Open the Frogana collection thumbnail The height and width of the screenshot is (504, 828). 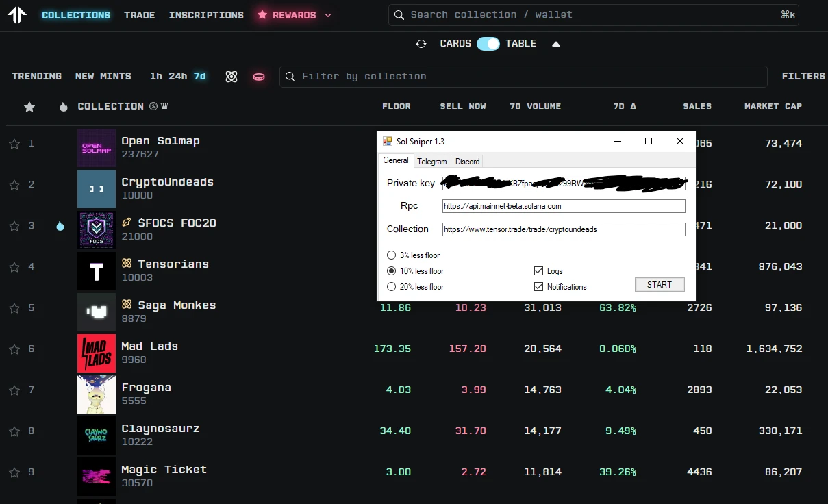point(97,394)
